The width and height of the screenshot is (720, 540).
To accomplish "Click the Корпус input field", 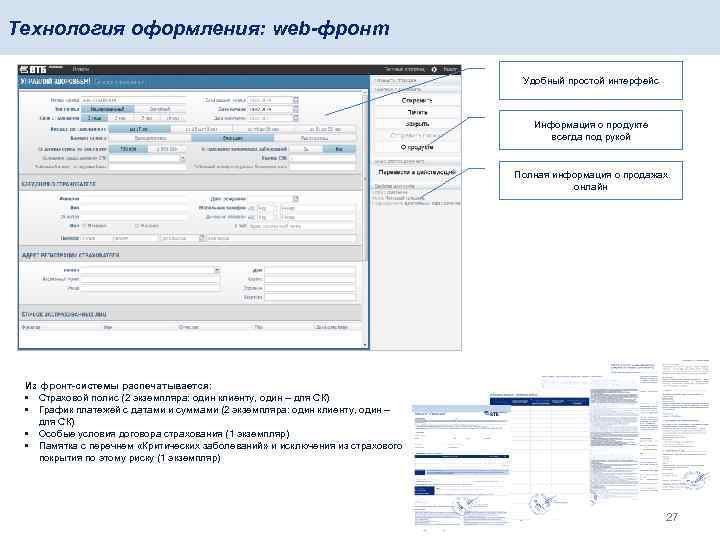I will pos(310,279).
